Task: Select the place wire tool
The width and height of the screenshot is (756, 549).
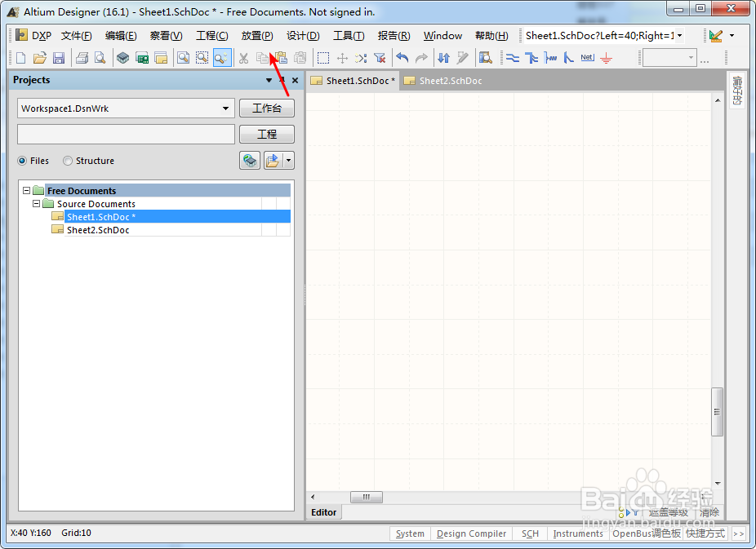Action: [x=512, y=58]
